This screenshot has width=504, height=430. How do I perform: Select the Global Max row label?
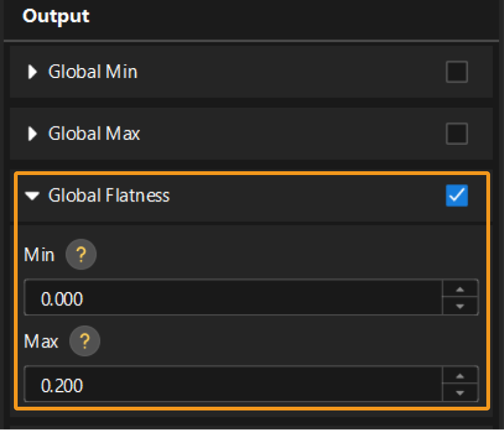click(94, 133)
